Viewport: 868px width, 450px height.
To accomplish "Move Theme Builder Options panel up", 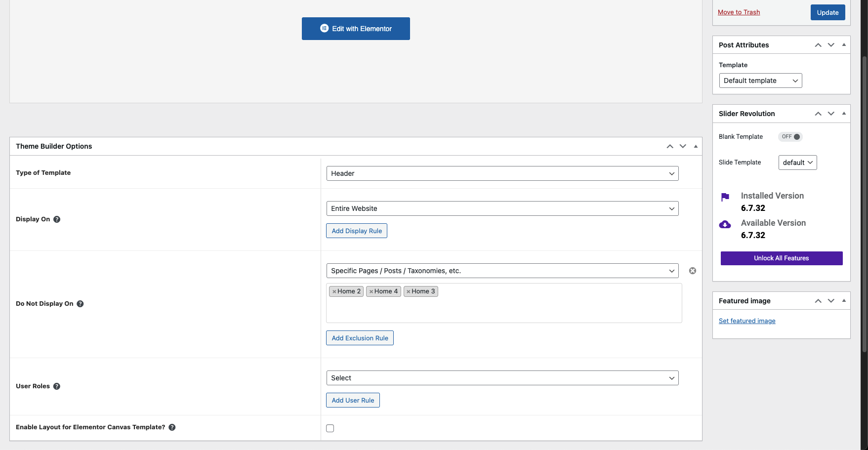I will 670,146.
